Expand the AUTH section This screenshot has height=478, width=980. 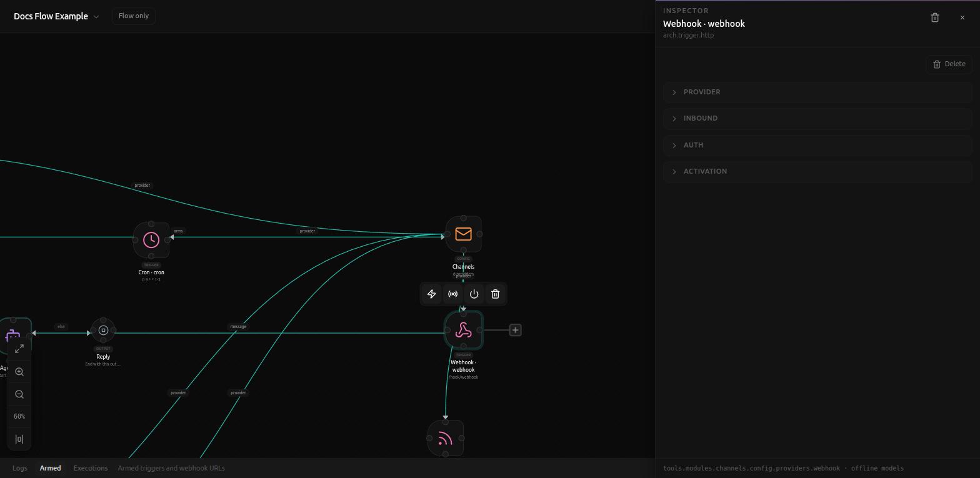[x=817, y=145]
